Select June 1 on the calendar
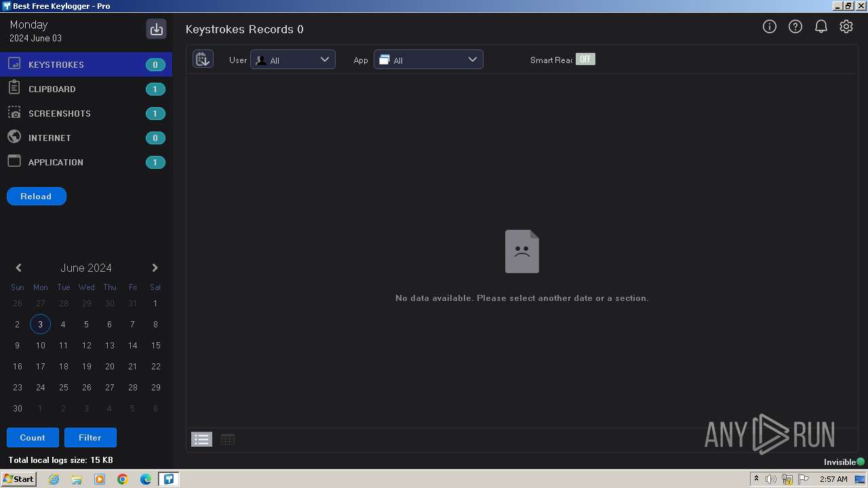 click(x=155, y=303)
